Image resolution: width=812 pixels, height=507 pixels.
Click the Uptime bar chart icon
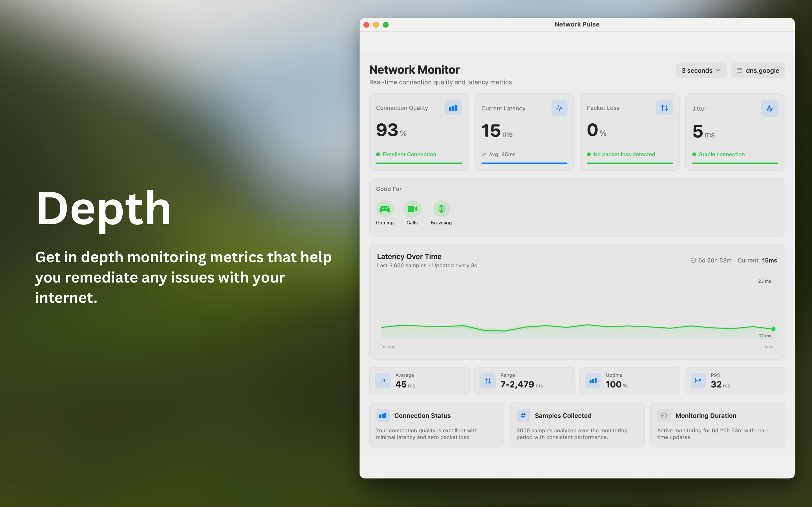[x=593, y=381]
